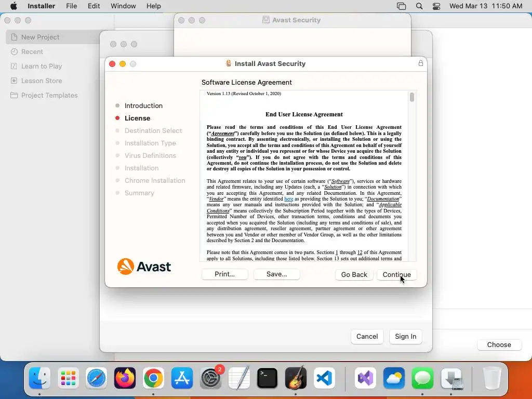Select the Installation Type step
The image size is (532, 399).
point(150,143)
